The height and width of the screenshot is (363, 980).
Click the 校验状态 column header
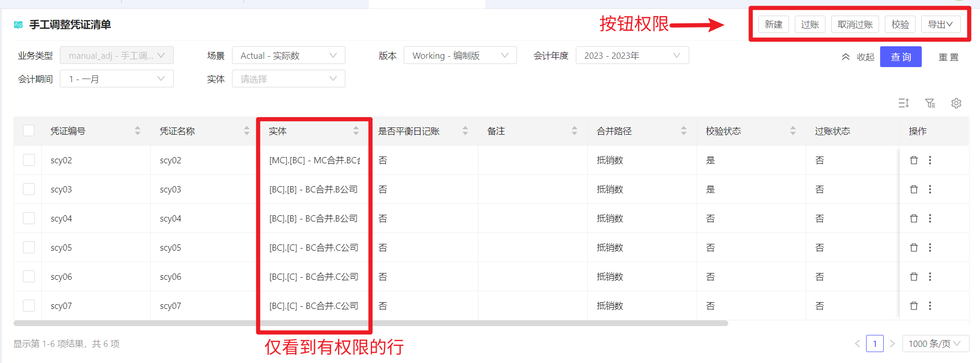724,131
